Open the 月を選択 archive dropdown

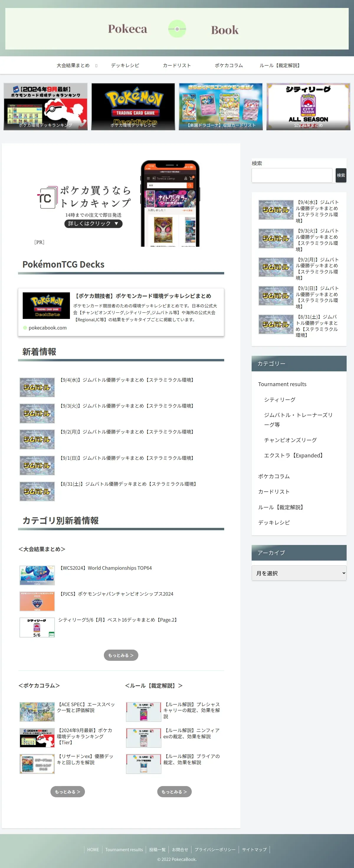click(x=299, y=573)
